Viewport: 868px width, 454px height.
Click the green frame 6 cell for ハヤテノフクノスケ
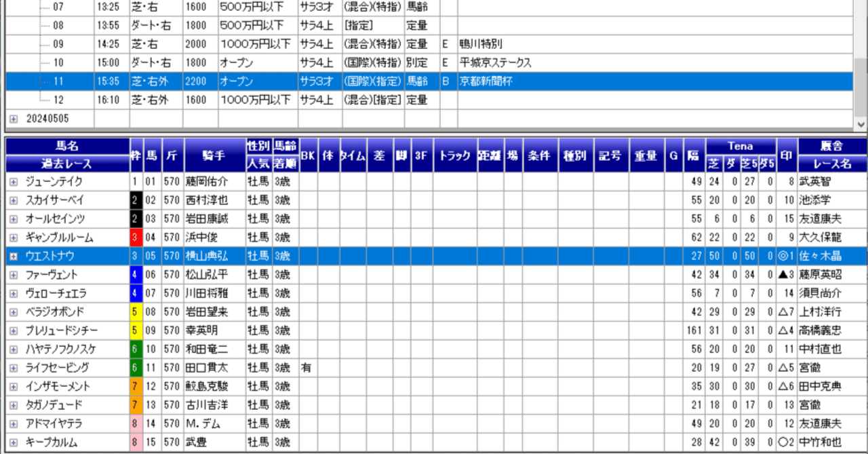[x=135, y=349]
